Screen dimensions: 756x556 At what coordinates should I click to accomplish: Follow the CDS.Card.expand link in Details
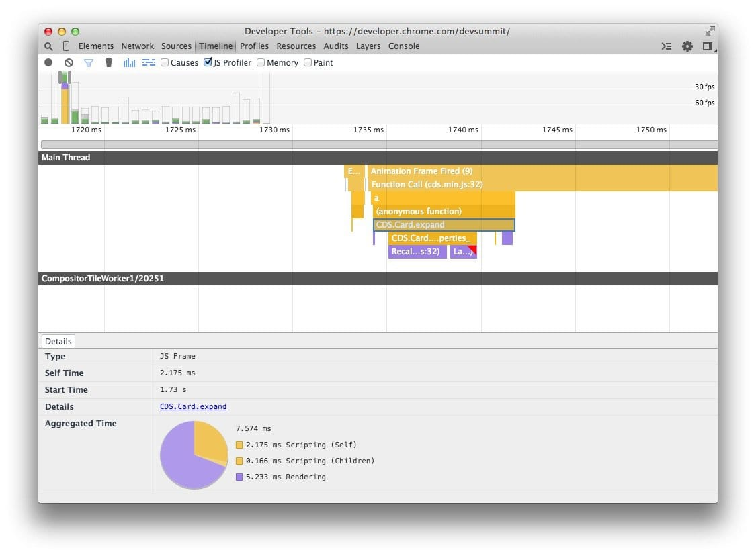click(193, 406)
